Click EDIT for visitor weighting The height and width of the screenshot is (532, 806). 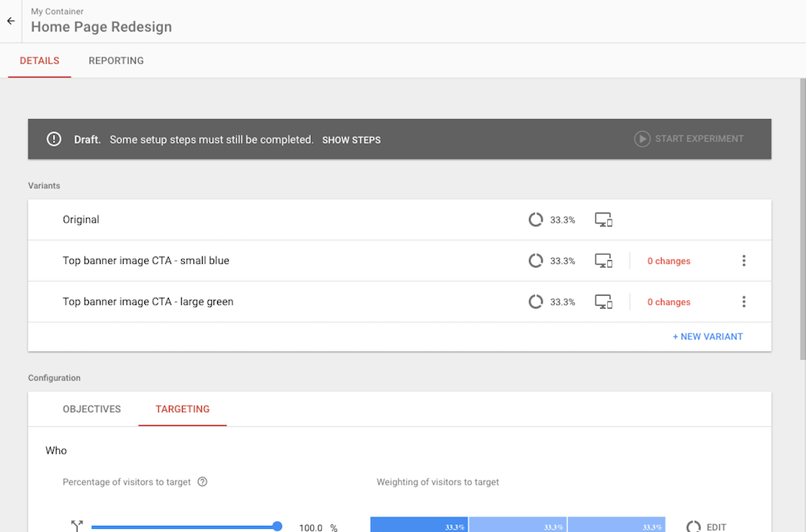716,527
